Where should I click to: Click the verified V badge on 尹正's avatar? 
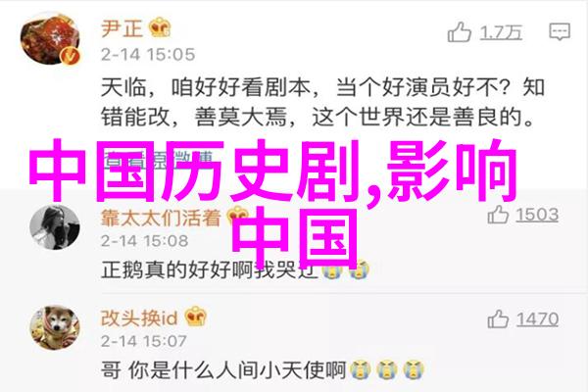[71, 56]
